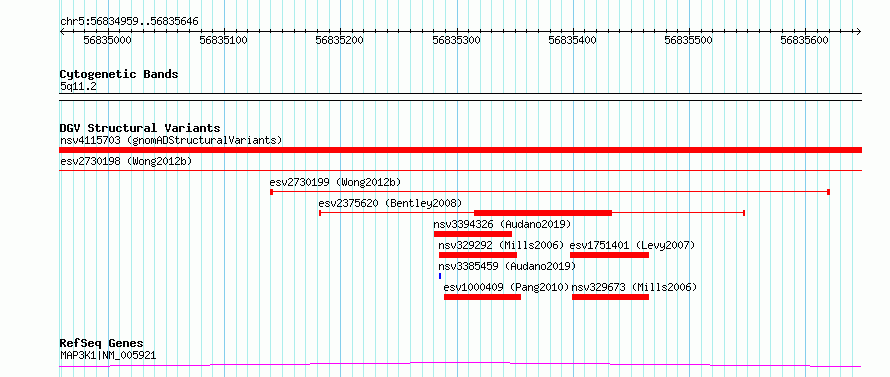The width and height of the screenshot is (890, 377).
Task: Click the chr5:56834959..56835646 region label
Action: (129, 22)
